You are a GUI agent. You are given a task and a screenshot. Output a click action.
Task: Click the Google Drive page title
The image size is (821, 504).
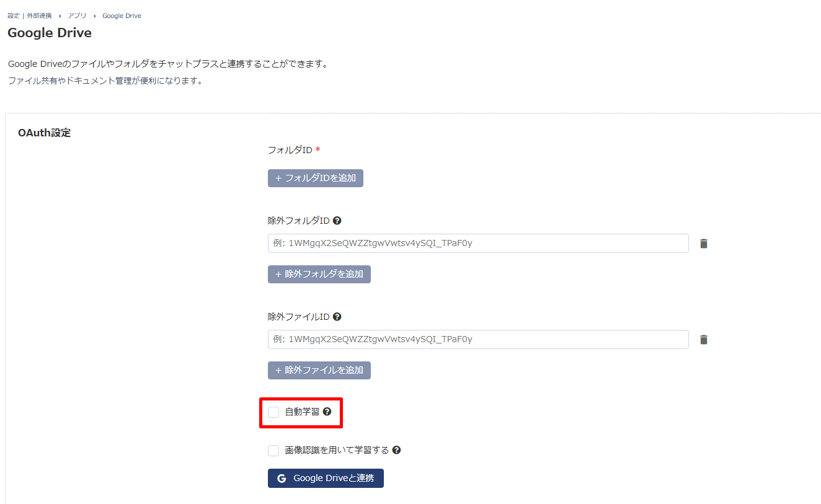click(50, 33)
